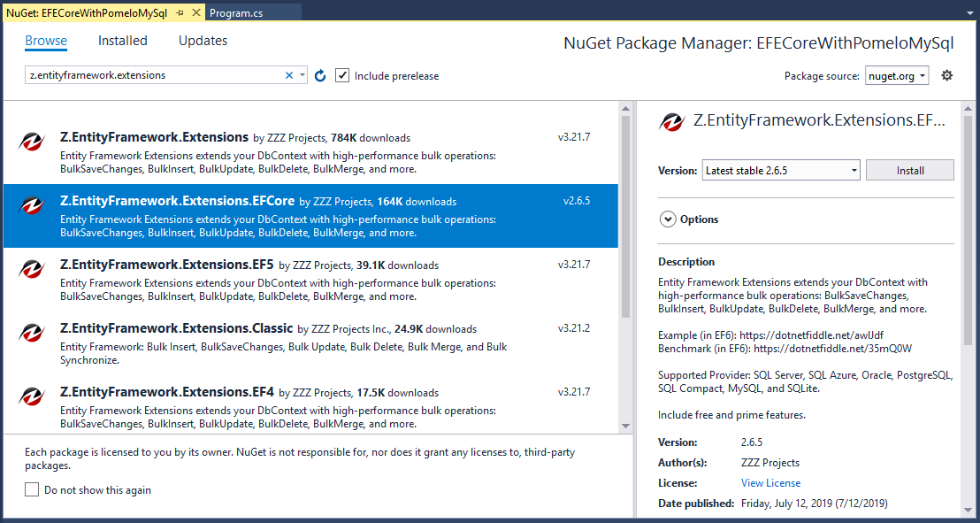Screen dimensions: 980x523
Task: Expand the Options section chevron
Action: pos(668,219)
